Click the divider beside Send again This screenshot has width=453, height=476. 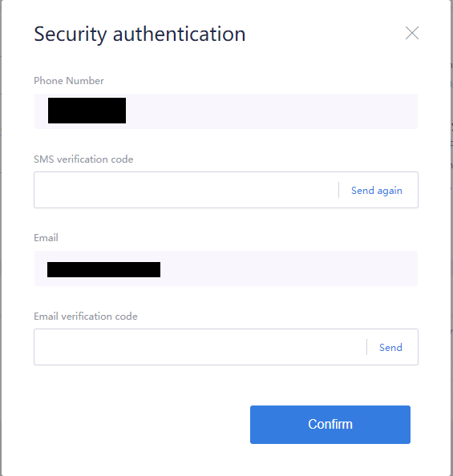click(x=338, y=190)
